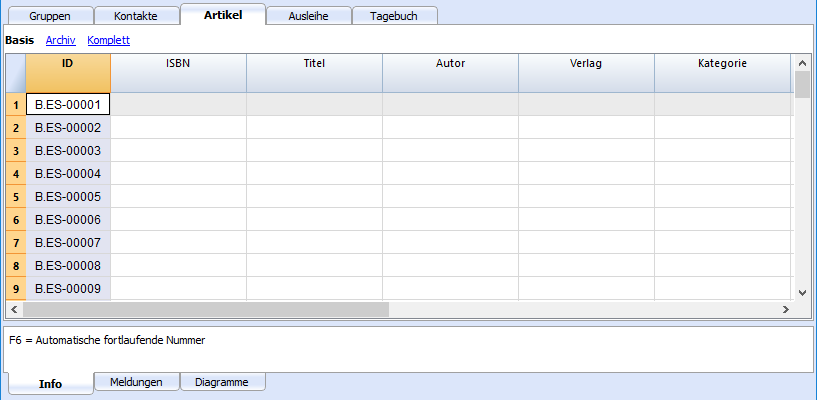This screenshot has height=400, width=817.
Task: Open the Tagebuch tab
Action: click(394, 16)
